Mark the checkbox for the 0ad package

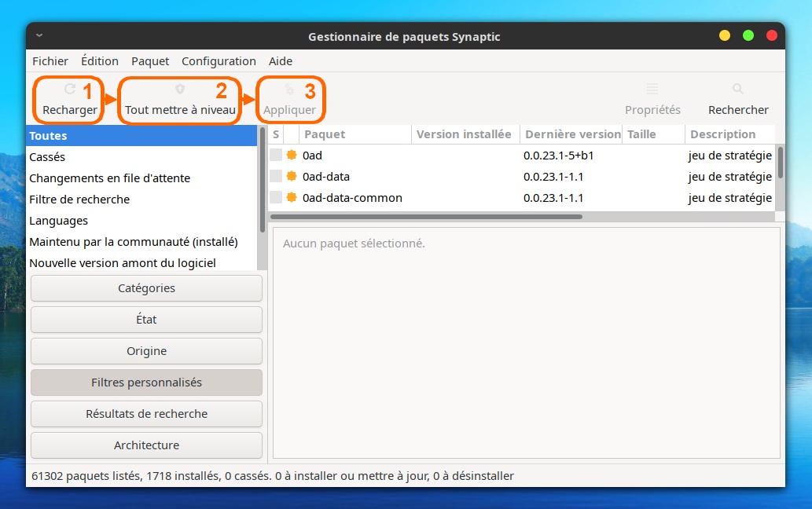(x=276, y=156)
